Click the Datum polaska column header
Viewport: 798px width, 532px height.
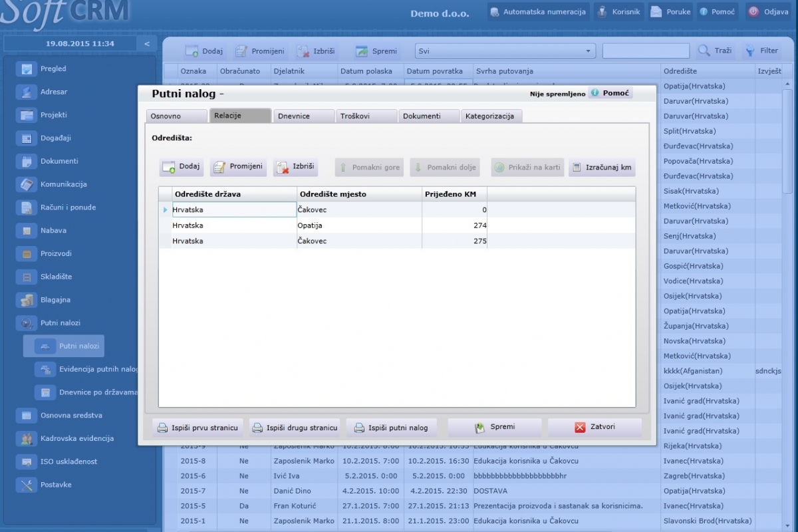370,71
